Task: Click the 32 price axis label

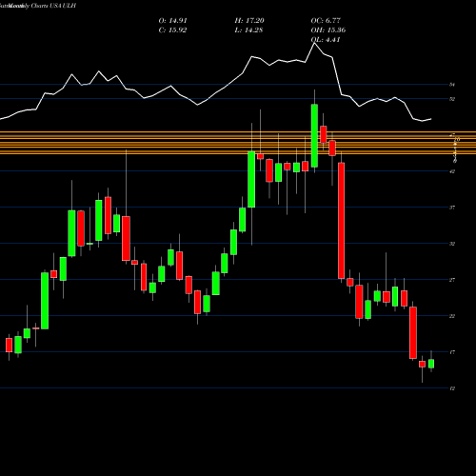Action: [x=452, y=244]
